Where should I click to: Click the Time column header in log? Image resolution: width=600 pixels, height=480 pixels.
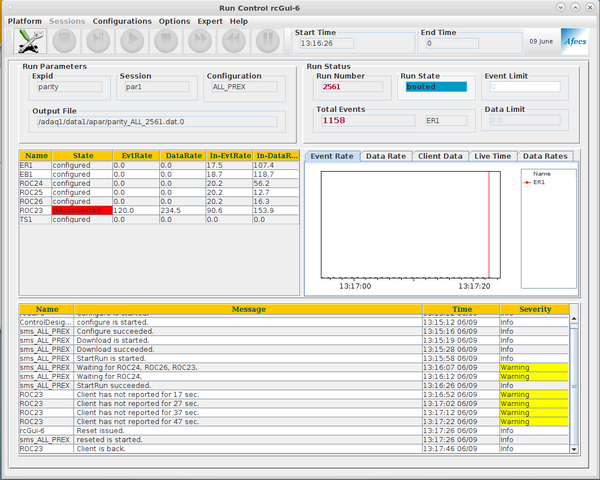point(461,309)
